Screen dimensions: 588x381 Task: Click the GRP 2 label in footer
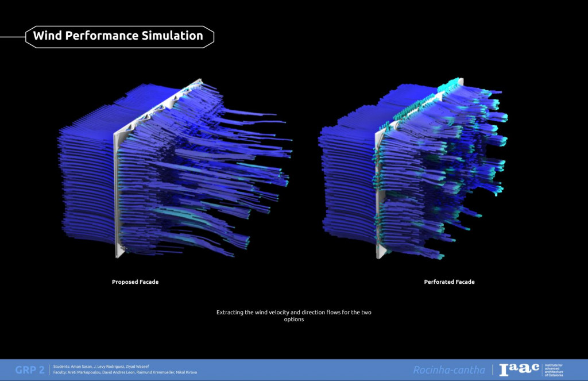(30, 370)
